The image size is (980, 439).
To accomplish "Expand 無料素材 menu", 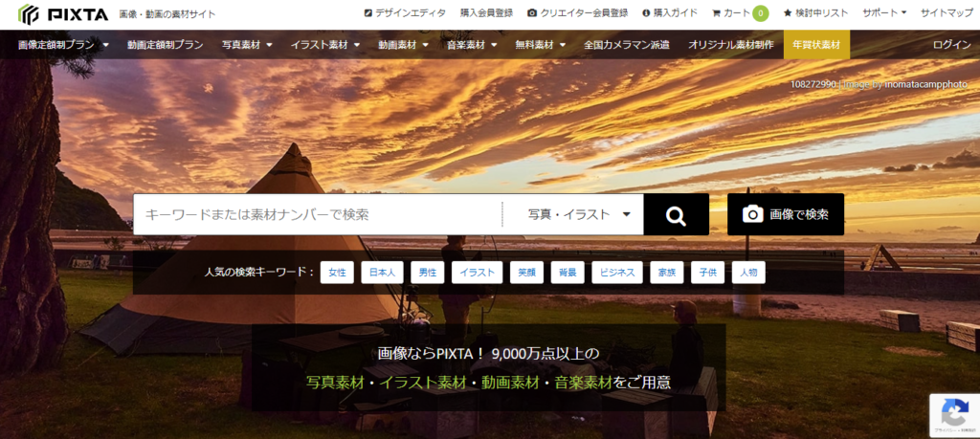I will click(x=541, y=45).
